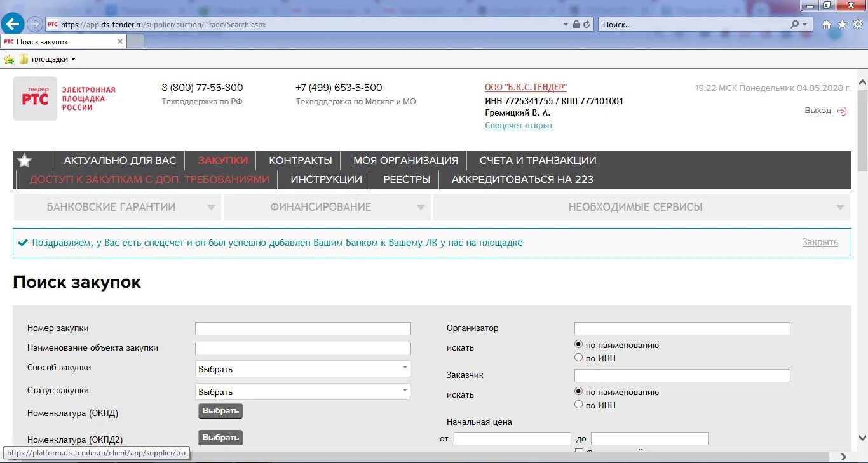This screenshot has height=463, width=868.
Task: Expand the address bar URL dropdown arrow
Action: pos(566,24)
